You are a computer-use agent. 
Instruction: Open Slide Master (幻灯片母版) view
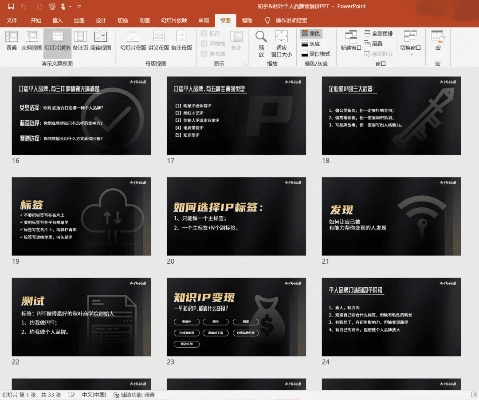pyautogui.click(x=133, y=40)
